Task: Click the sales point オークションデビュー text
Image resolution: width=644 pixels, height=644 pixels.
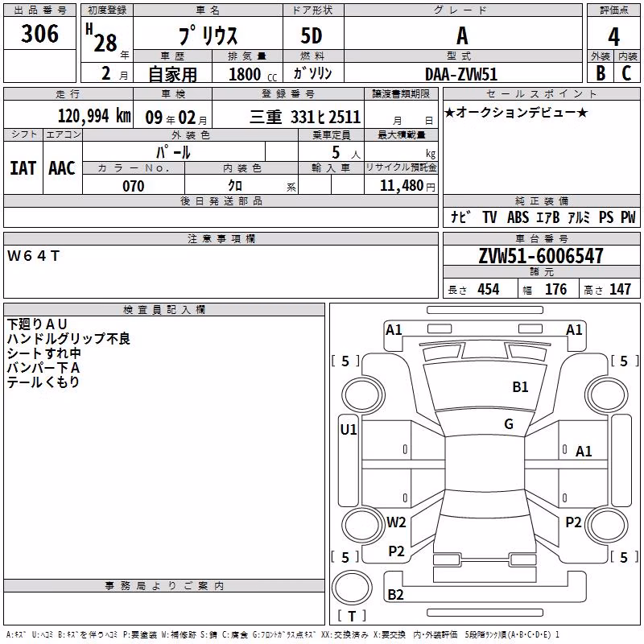Action: 516,112
